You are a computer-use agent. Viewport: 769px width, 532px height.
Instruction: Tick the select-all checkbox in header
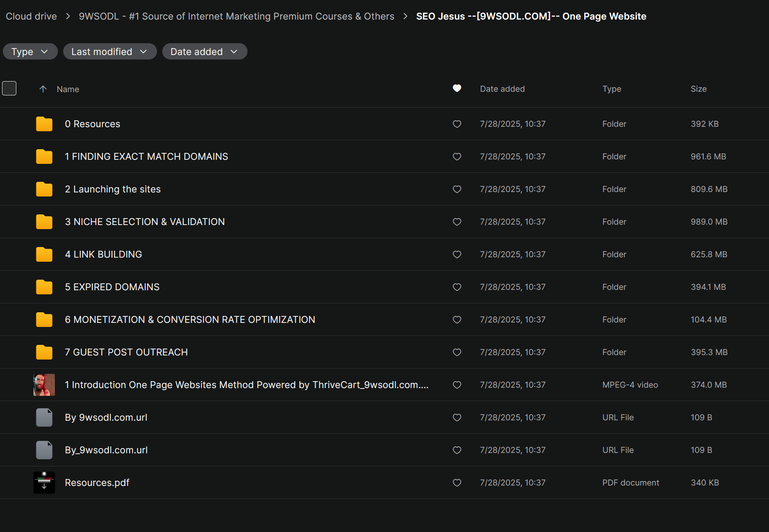[x=9, y=88]
